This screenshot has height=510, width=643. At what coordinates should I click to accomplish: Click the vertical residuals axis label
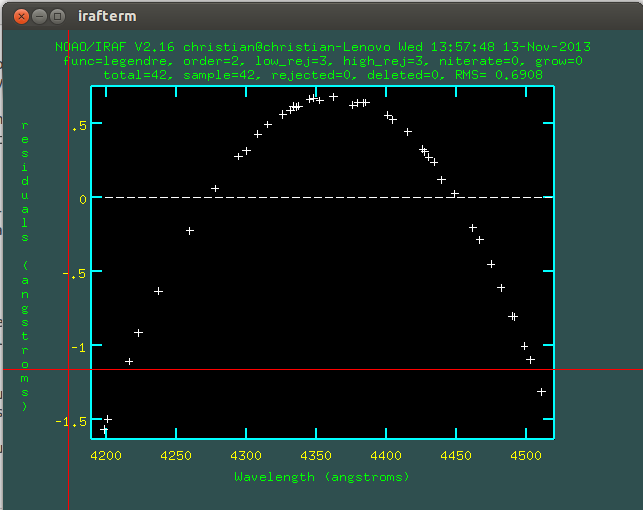pyautogui.click(x=25, y=265)
